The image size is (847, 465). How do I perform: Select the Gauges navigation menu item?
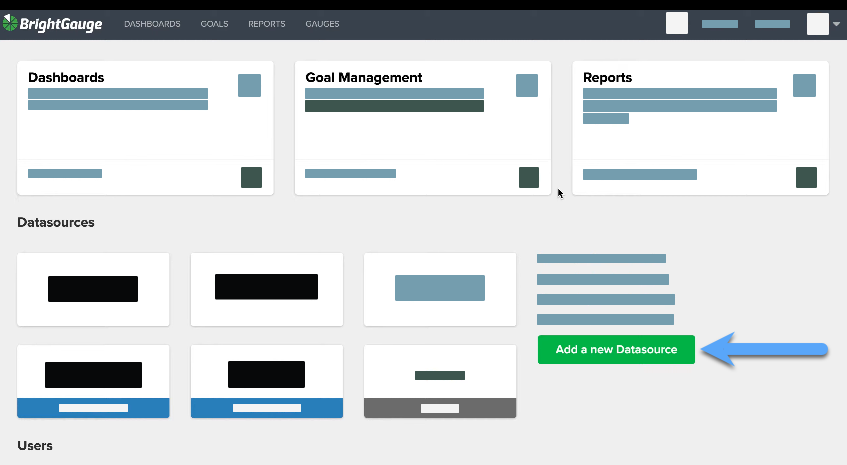[322, 24]
